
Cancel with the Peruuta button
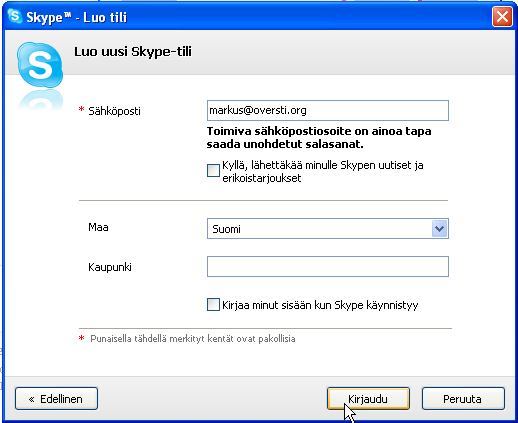coord(463,399)
